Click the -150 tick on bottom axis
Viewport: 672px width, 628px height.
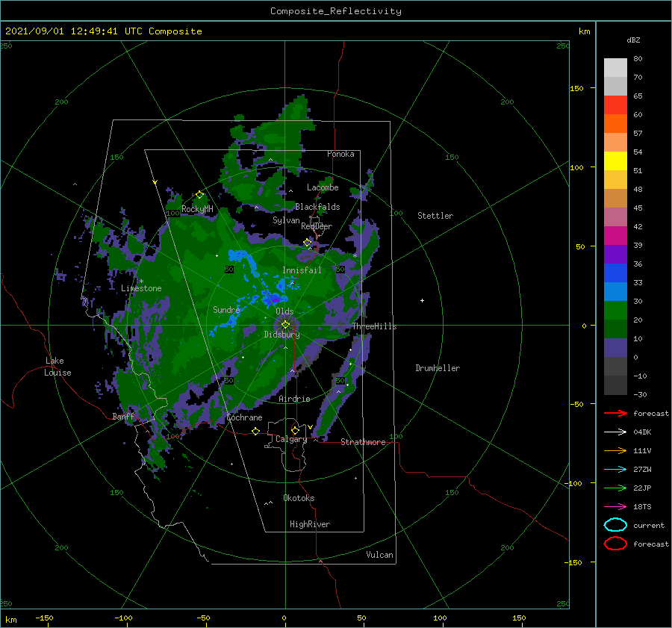pos(44,618)
